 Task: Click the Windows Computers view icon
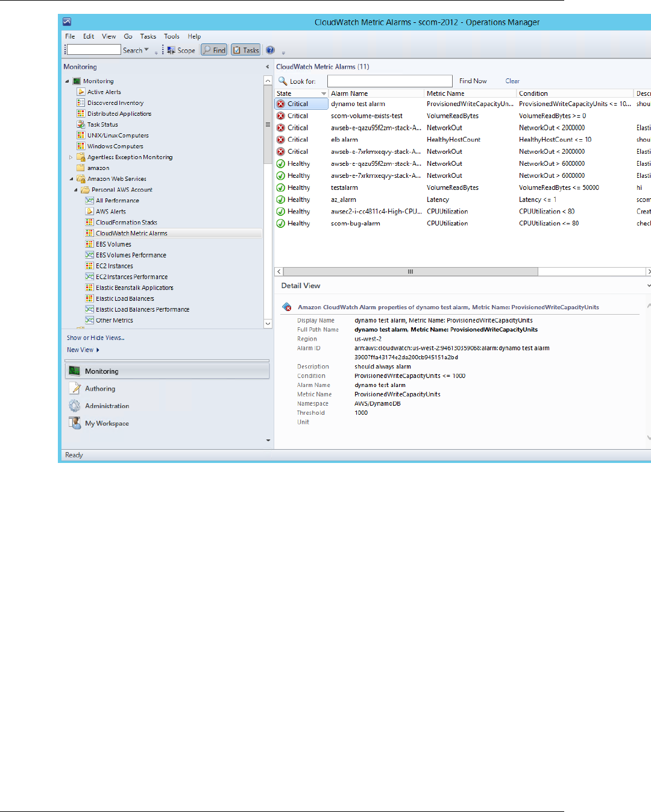click(x=81, y=146)
